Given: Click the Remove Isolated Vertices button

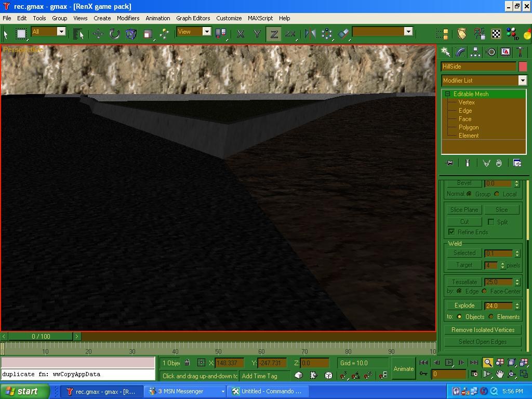Looking at the screenshot, I should (x=483, y=330).
